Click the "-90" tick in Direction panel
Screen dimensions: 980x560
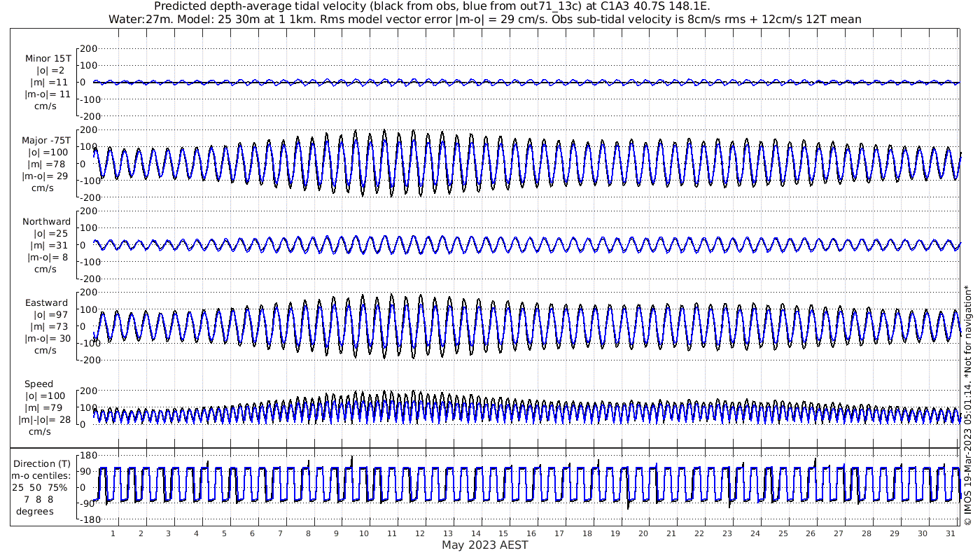[x=89, y=503]
